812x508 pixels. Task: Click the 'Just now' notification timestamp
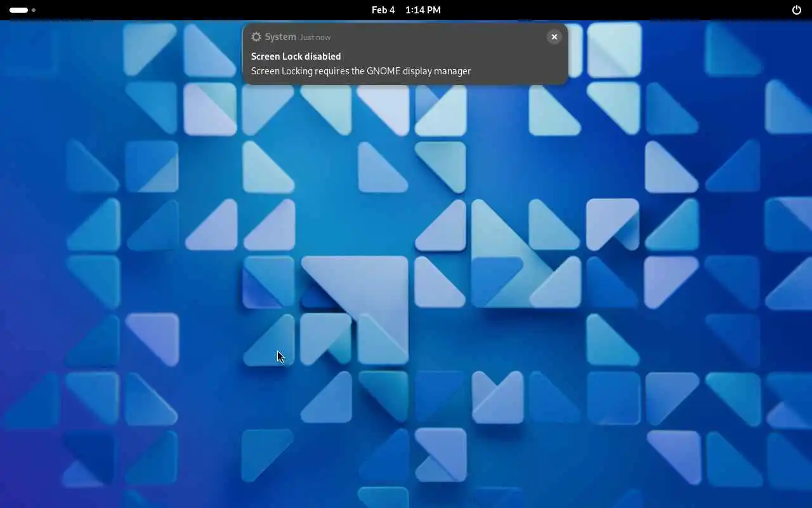coord(315,37)
